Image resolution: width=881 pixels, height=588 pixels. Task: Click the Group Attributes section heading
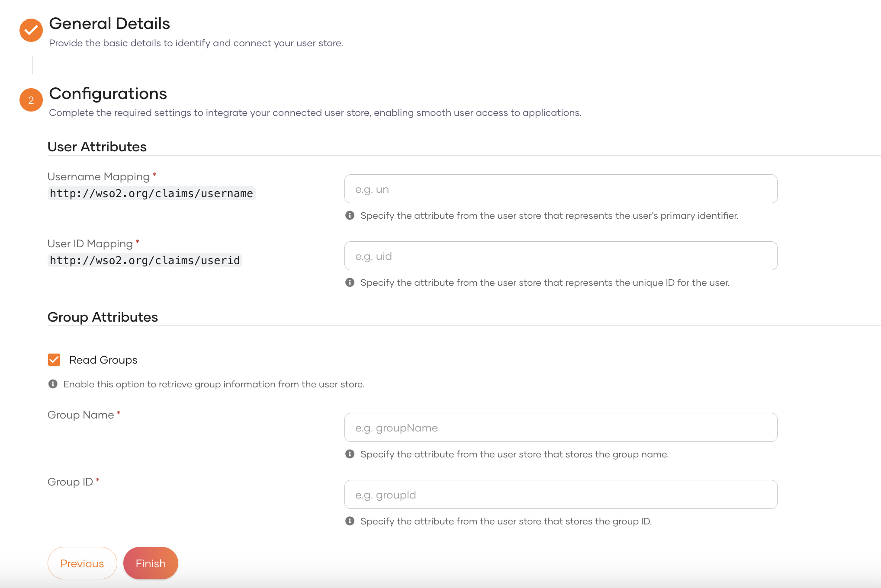103,317
